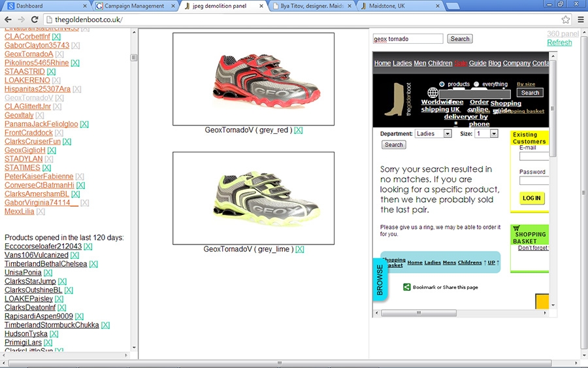The width and height of the screenshot is (588, 368).
Task: Click the geox tornado search field
Action: click(x=408, y=39)
